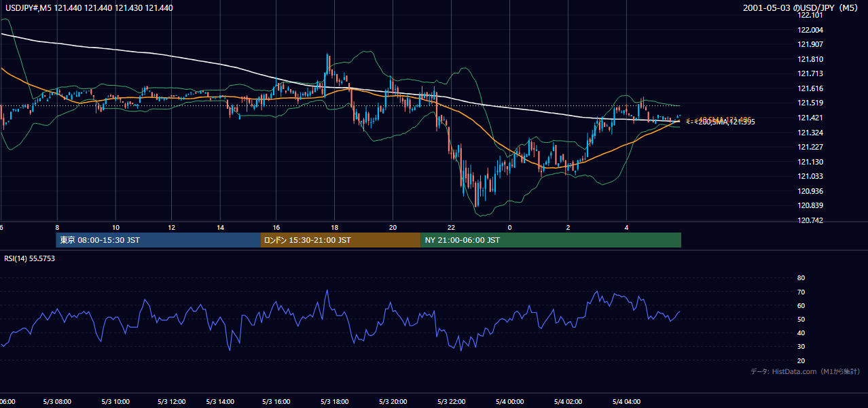Select the Tokyo 08:00-15:30 JST session bar
Screen dimensions: 868x408
click(158, 240)
